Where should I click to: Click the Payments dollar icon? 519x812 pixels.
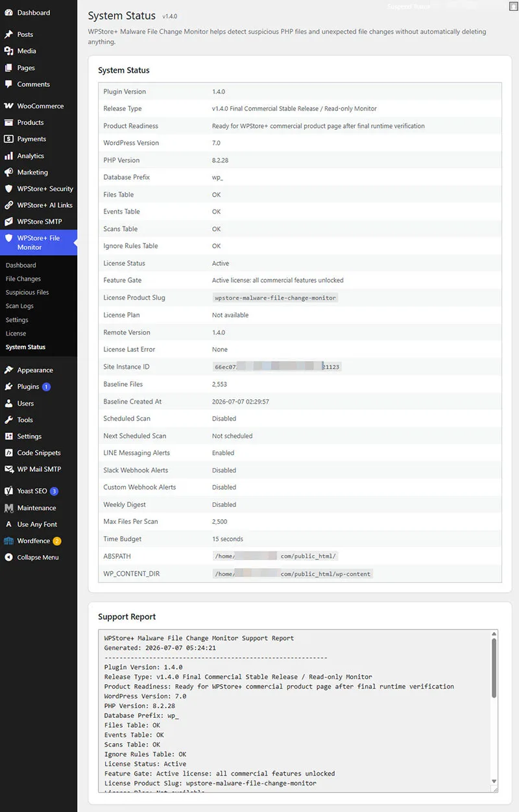8,139
